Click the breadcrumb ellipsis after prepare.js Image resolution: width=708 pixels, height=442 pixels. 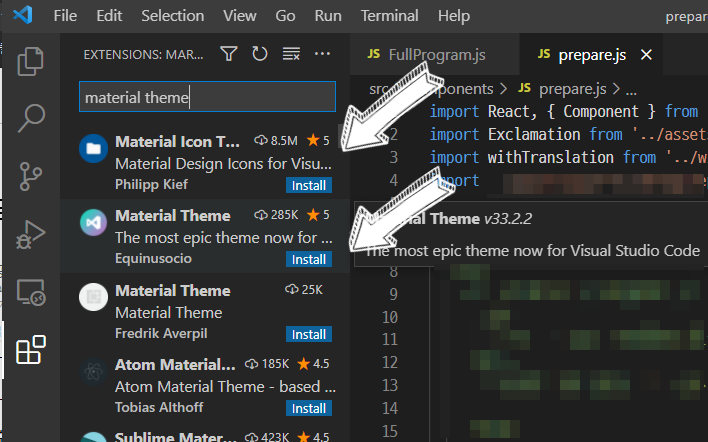click(x=631, y=90)
